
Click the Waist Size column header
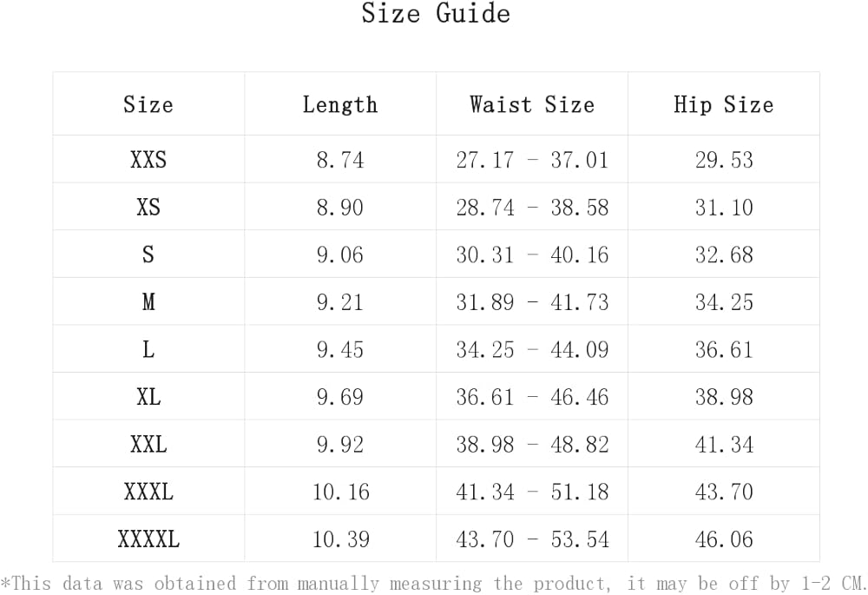(532, 104)
